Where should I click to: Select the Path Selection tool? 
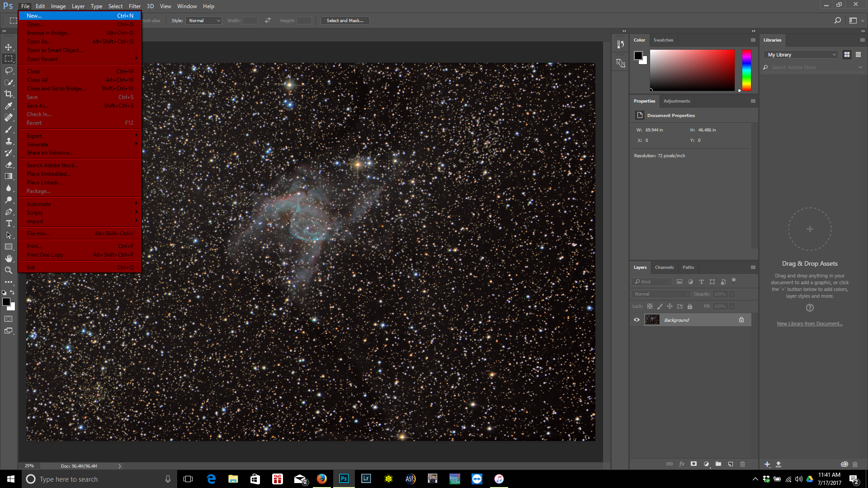(9, 235)
